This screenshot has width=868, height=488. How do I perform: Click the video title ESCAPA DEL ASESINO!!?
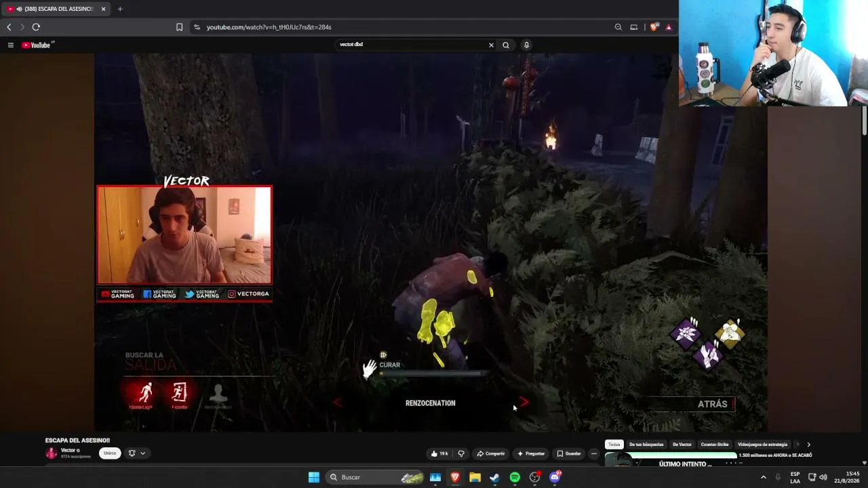pyautogui.click(x=77, y=441)
